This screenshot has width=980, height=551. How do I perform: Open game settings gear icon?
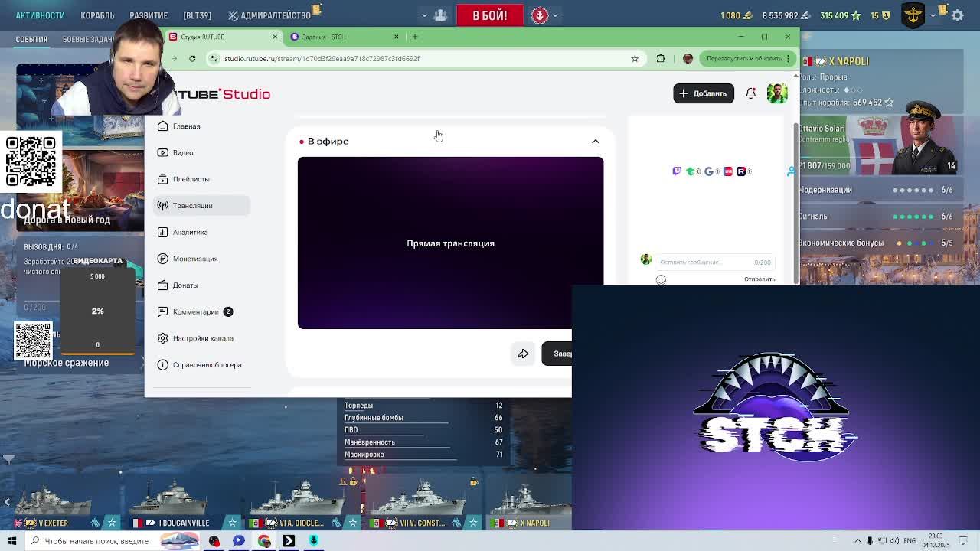pyautogui.click(x=957, y=15)
